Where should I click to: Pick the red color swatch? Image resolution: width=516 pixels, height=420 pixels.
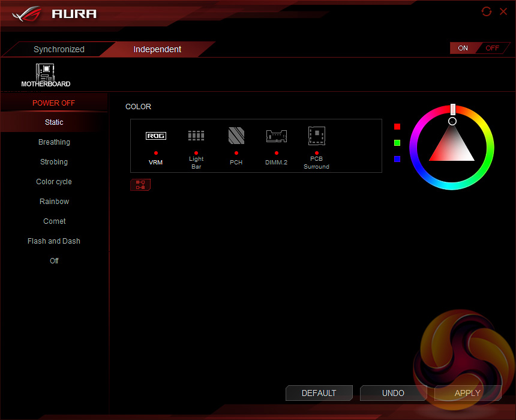point(397,127)
